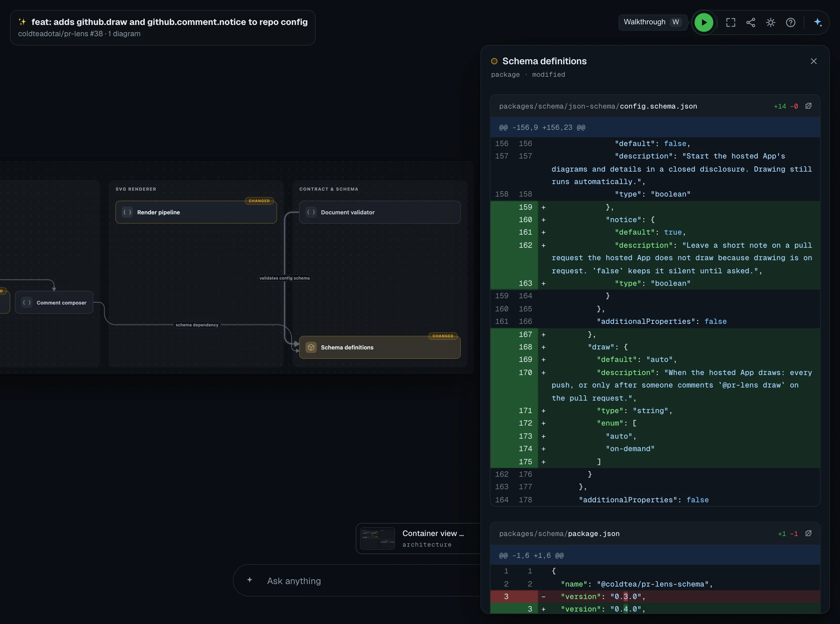Click the 'schema dependency' edge label
The width and height of the screenshot is (840, 624).
(197, 325)
